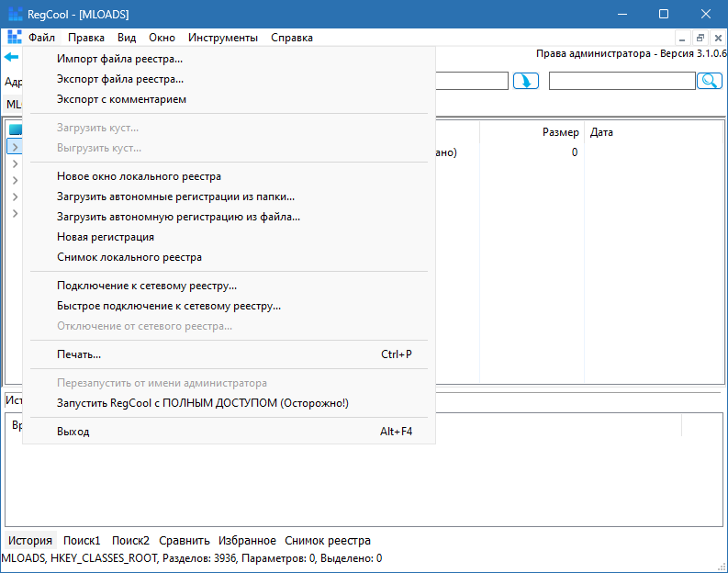
Task: Open the Вид menu
Action: 127,38
